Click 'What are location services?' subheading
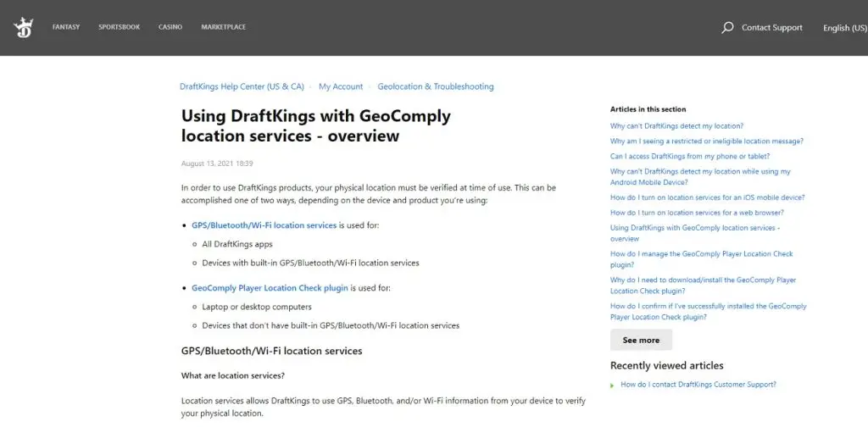Image resolution: width=868 pixels, height=427 pixels. (x=233, y=375)
